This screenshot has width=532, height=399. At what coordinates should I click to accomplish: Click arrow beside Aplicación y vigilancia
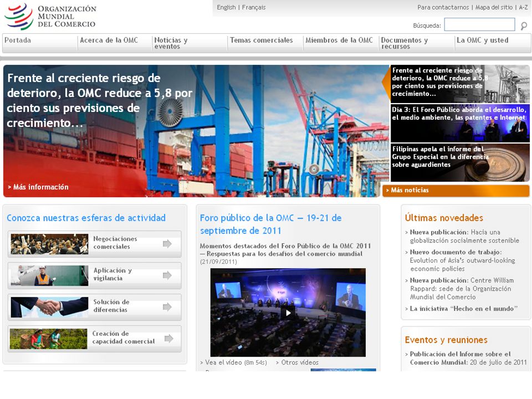(167, 275)
